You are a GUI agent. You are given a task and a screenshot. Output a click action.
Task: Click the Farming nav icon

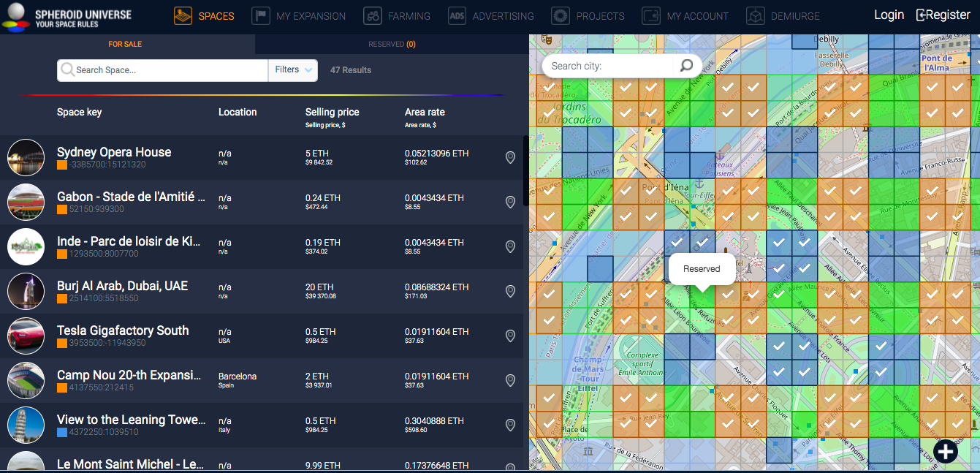(x=373, y=16)
